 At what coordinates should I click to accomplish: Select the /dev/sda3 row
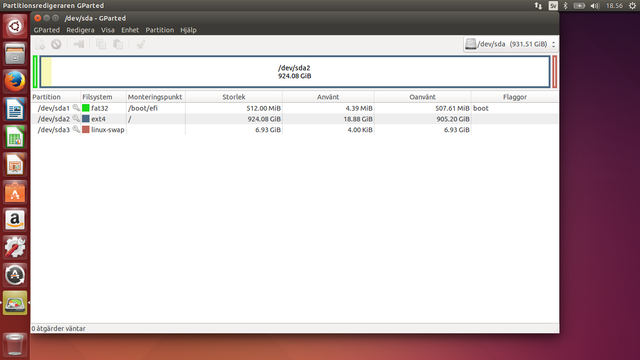click(x=295, y=129)
